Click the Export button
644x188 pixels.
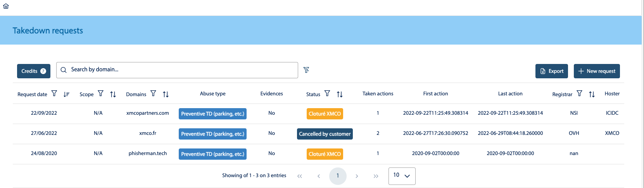551,71
